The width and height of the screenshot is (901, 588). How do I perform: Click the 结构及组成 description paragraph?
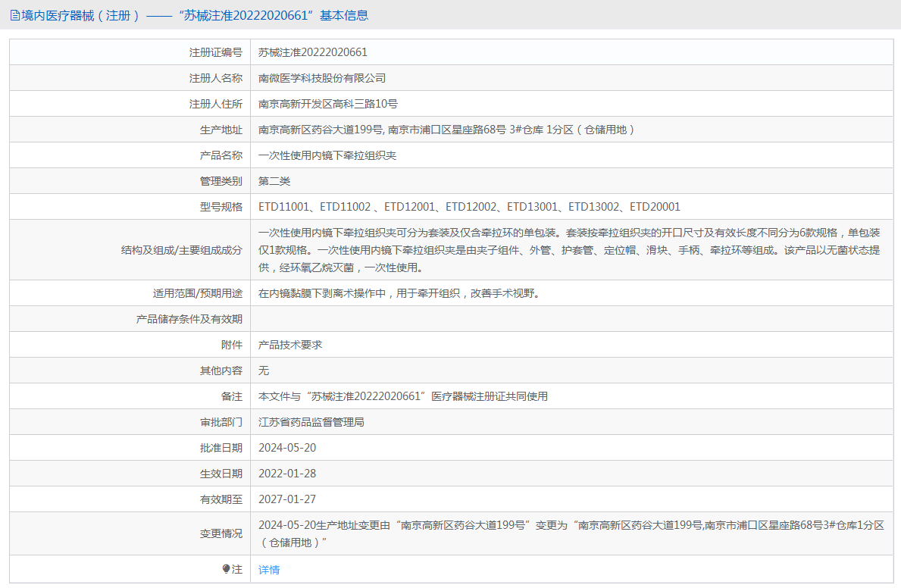click(x=568, y=250)
